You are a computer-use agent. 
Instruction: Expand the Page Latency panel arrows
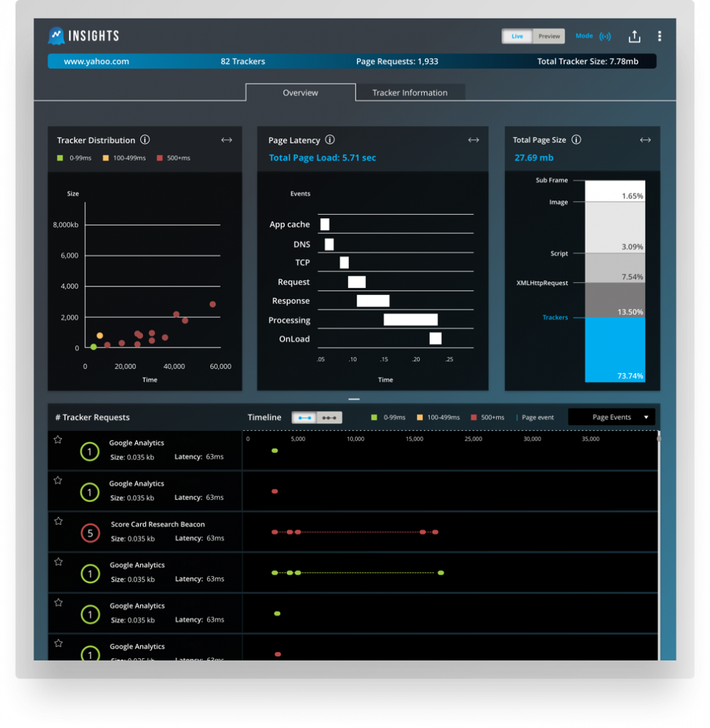[x=474, y=140]
